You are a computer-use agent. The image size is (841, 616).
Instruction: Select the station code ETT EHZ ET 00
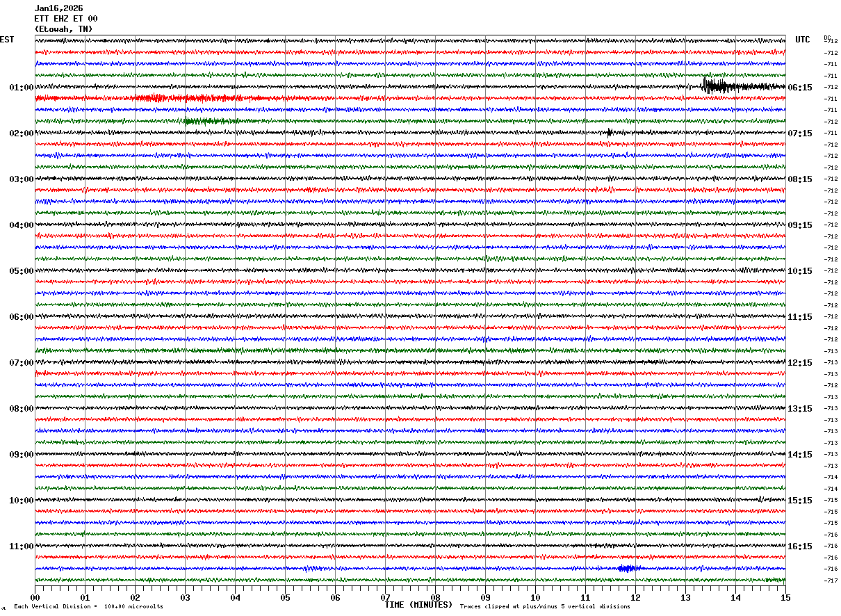(x=66, y=19)
